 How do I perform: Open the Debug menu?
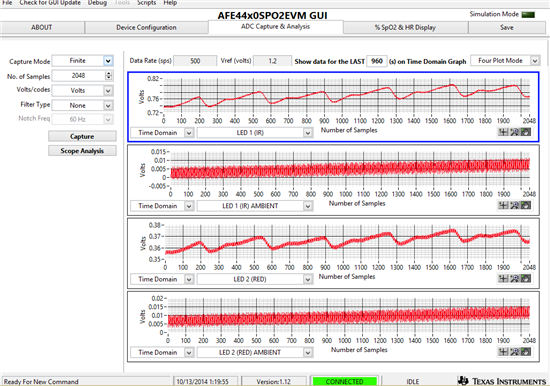click(97, 2)
